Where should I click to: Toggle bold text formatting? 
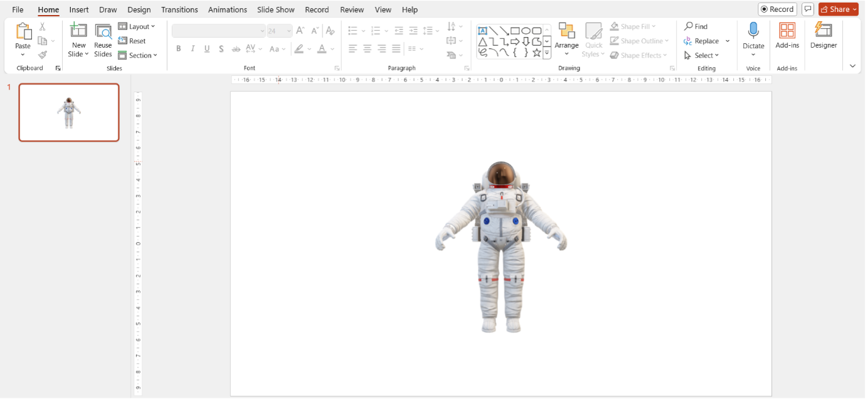[x=179, y=48]
